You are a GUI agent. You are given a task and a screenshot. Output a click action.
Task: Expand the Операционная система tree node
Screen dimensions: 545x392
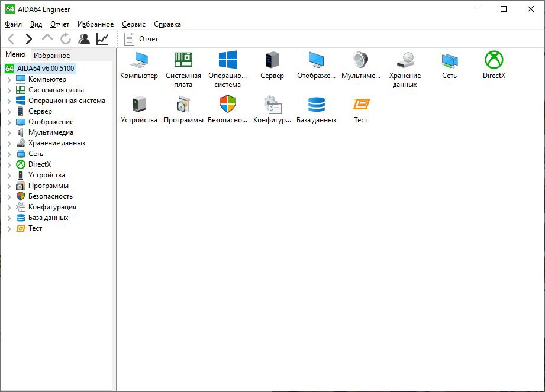pos(9,101)
